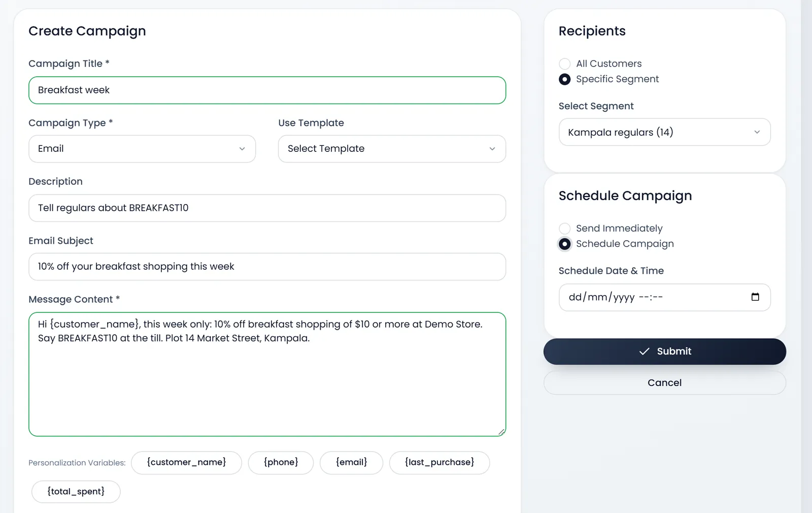Add the {total_spent} variable chip

[x=76, y=492]
